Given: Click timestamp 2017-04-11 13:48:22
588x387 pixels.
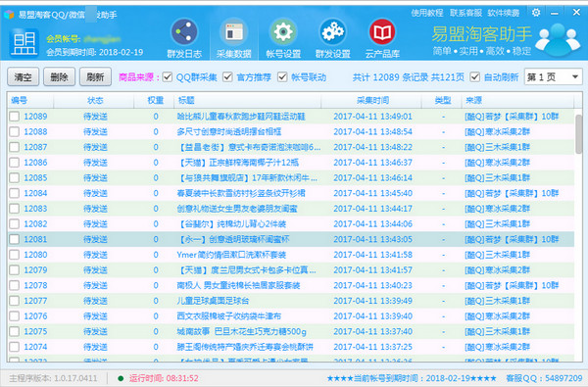Looking at the screenshot, I should point(372,147).
